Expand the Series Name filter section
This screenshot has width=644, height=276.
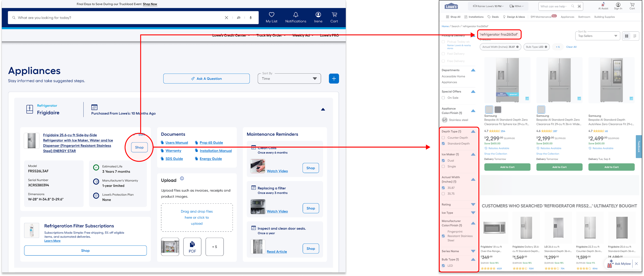[473, 251]
